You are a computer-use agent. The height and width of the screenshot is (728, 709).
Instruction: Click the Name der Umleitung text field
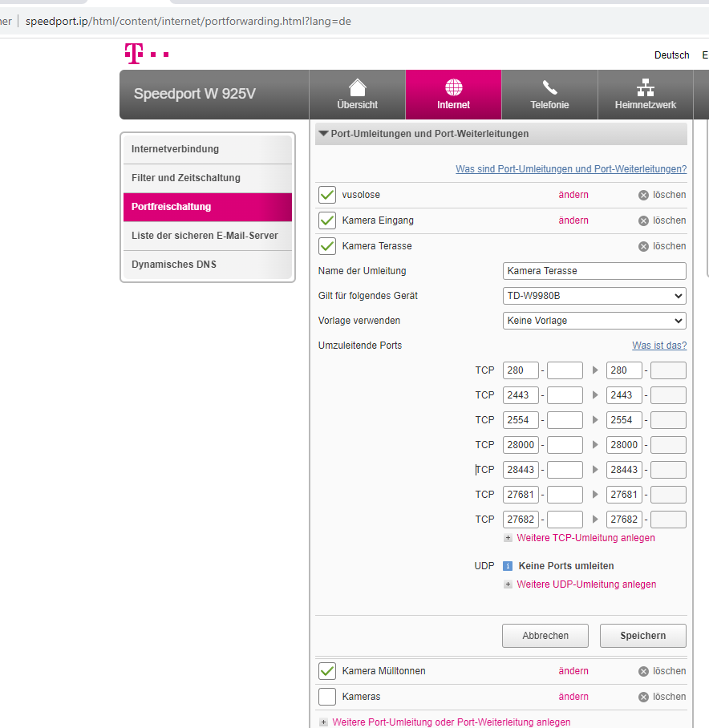pos(594,271)
